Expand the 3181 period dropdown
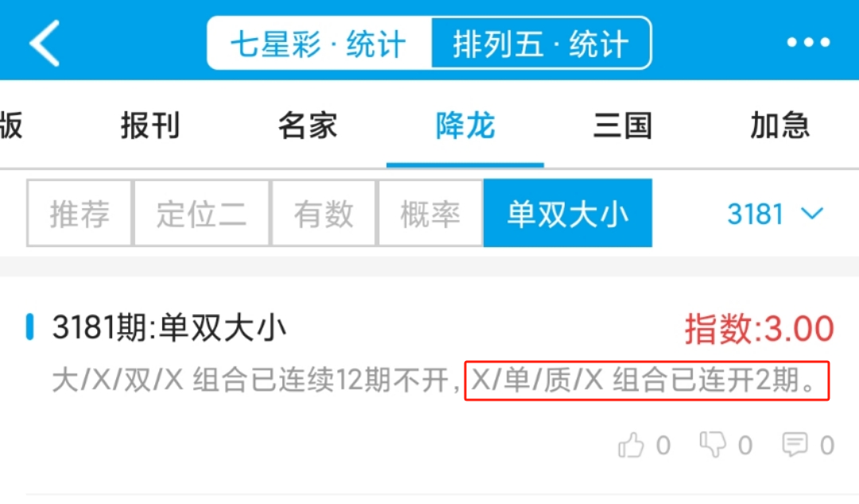The height and width of the screenshot is (504, 859). (x=775, y=214)
